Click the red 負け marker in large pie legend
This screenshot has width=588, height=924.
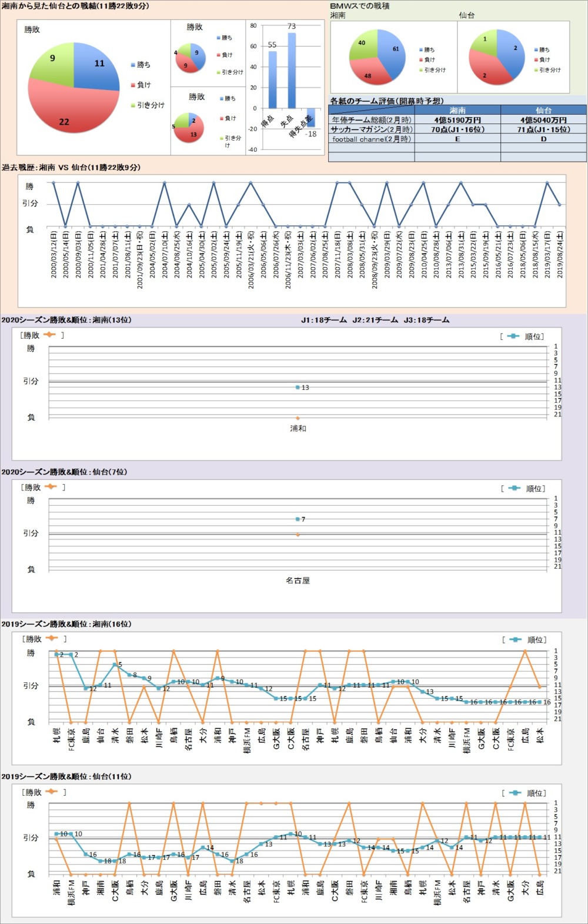[x=133, y=85]
